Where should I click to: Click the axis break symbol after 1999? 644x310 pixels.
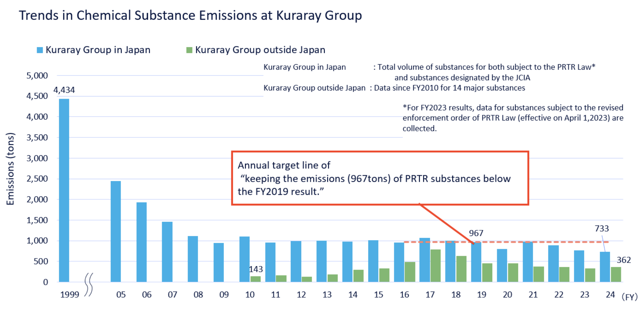coord(89,285)
